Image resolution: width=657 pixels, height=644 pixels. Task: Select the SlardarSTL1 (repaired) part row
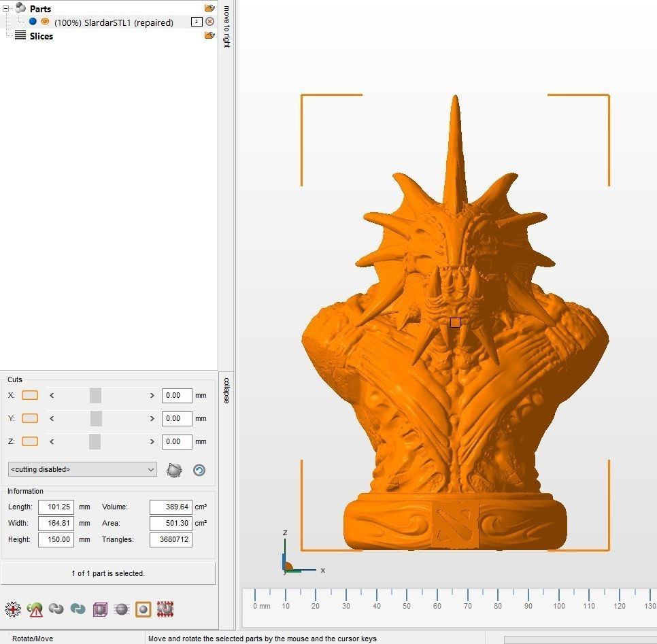114,22
